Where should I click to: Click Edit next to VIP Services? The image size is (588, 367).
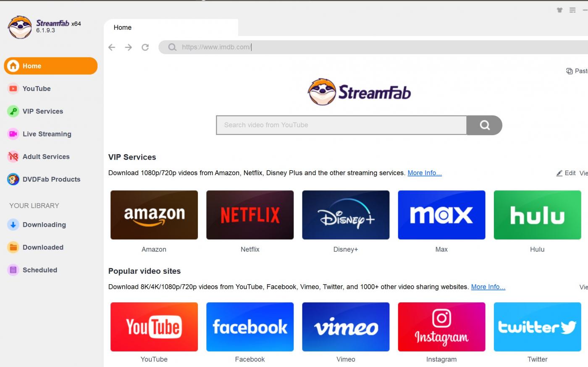pyautogui.click(x=570, y=173)
